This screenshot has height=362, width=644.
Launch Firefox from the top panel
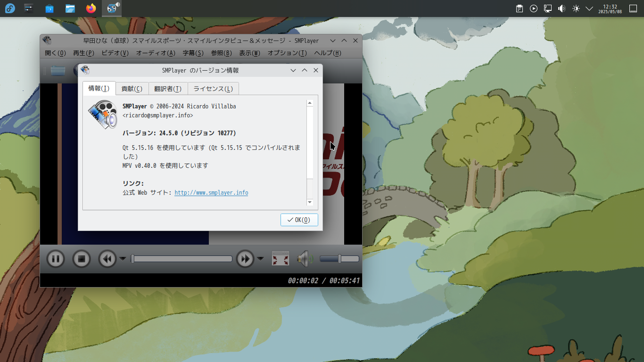coord(91,8)
